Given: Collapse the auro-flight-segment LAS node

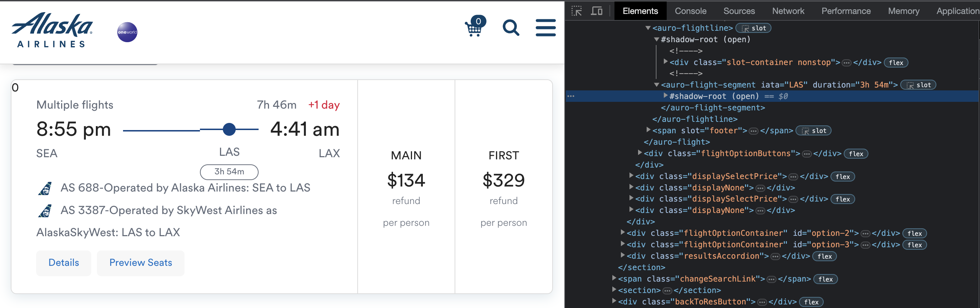Looking at the screenshot, I should coord(657,85).
